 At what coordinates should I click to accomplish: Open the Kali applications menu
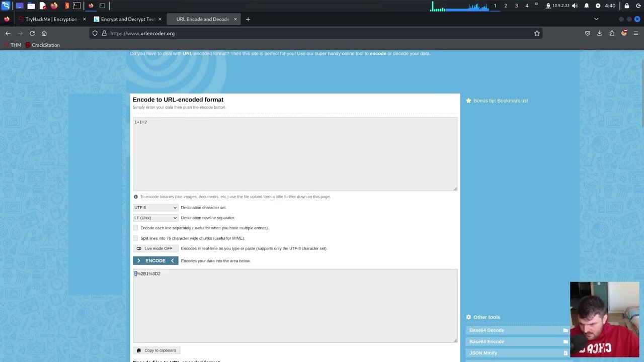coord(6,6)
